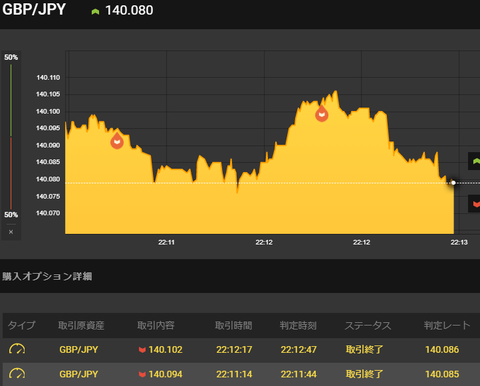Click the 140.110 price axis label
Viewport: 480px width, 386px height.
click(x=48, y=78)
